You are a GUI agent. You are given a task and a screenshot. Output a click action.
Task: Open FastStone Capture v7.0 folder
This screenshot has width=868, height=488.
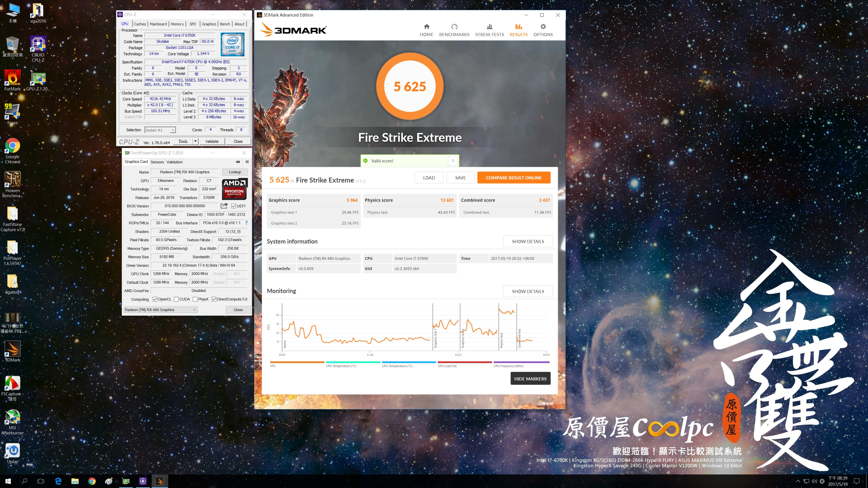[x=12, y=219]
